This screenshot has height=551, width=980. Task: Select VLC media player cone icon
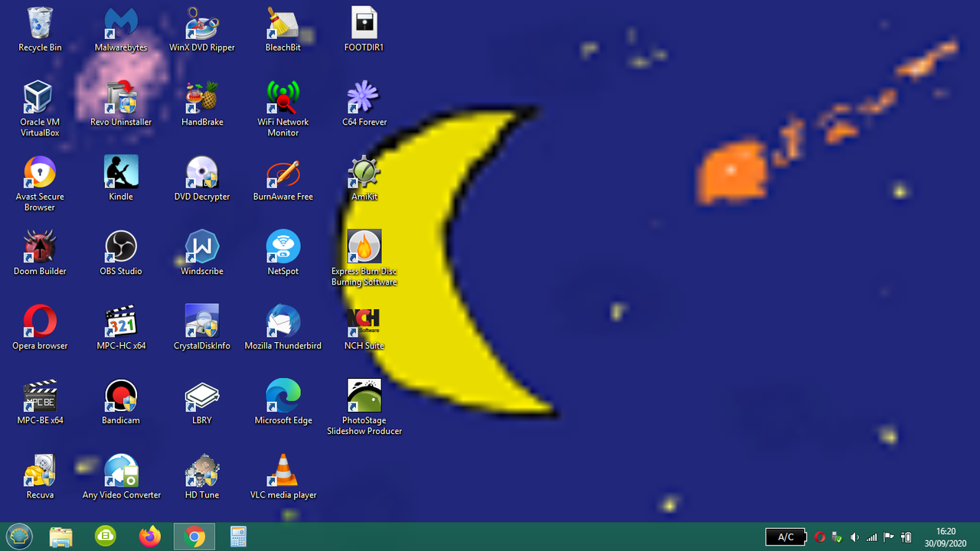click(283, 470)
